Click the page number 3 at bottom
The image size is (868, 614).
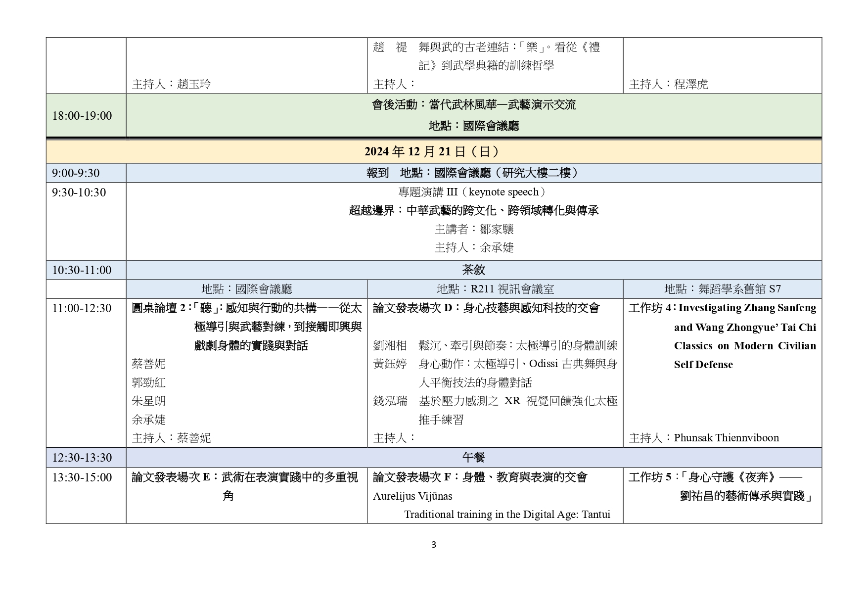pos(434,545)
